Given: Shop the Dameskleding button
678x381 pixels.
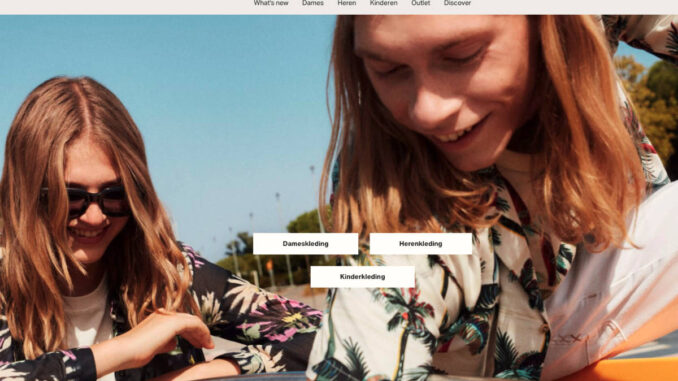Looking at the screenshot, I should tap(306, 243).
